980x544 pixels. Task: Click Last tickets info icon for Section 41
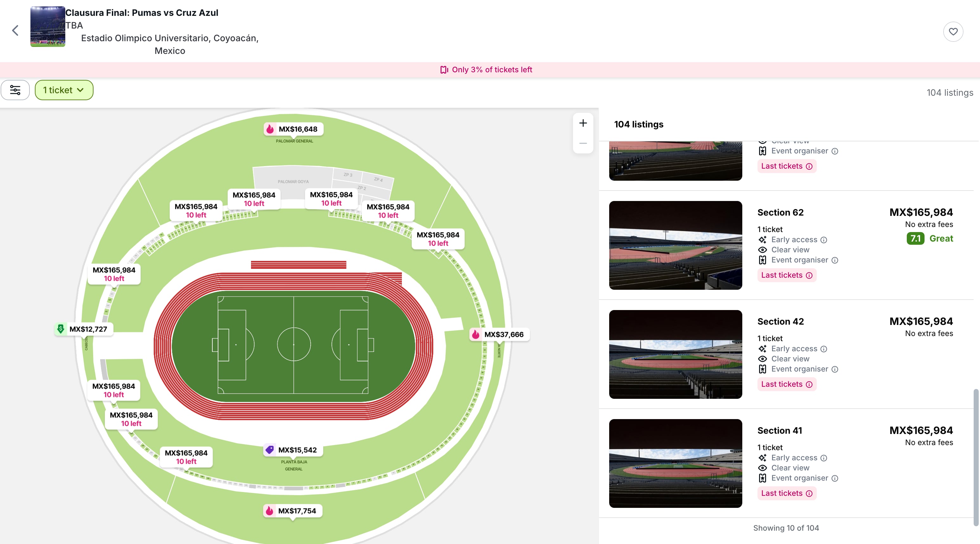pyautogui.click(x=809, y=494)
